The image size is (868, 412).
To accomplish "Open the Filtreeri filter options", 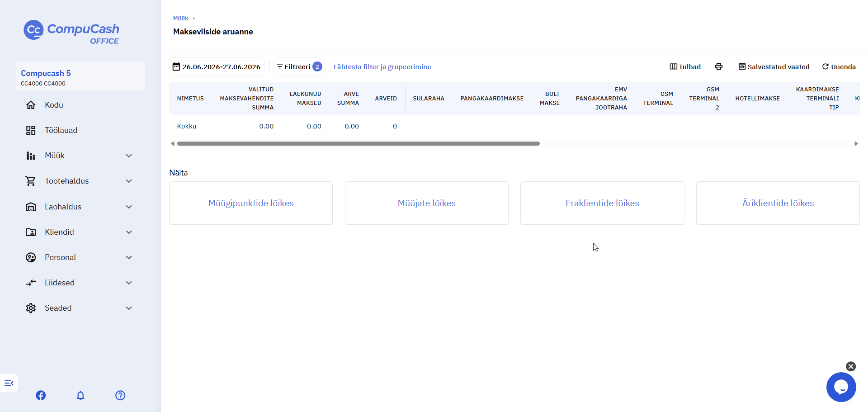I will point(299,66).
